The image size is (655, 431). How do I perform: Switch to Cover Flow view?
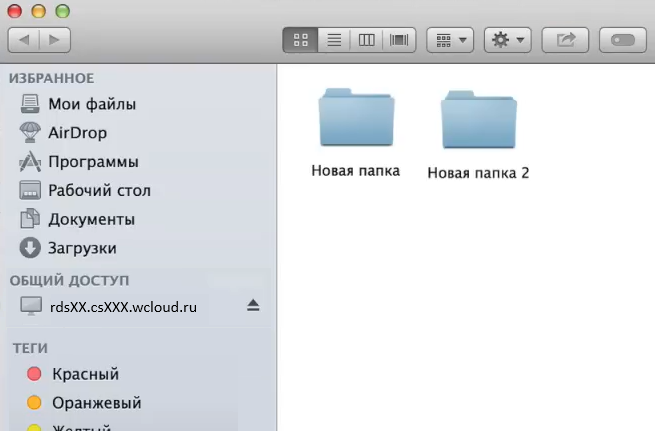pos(400,40)
